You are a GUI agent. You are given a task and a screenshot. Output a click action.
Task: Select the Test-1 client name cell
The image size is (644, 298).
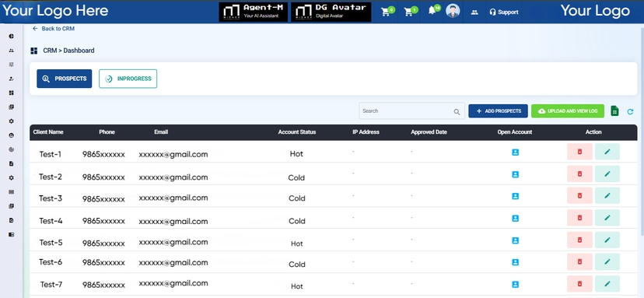click(x=51, y=155)
